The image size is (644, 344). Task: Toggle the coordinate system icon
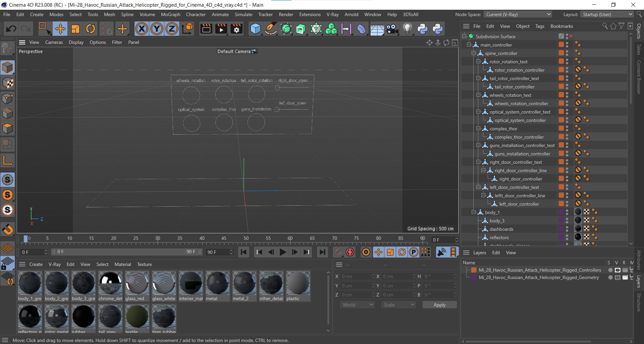[x=187, y=29]
